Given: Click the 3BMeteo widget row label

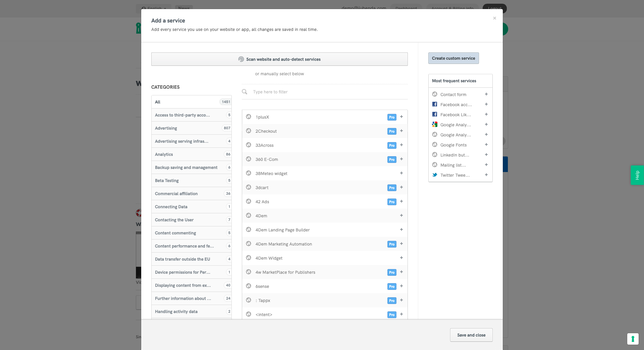Looking at the screenshot, I should [271, 173].
